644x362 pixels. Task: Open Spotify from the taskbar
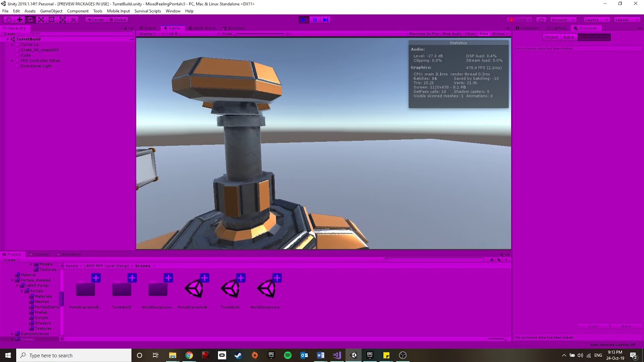pyautogui.click(x=288, y=355)
